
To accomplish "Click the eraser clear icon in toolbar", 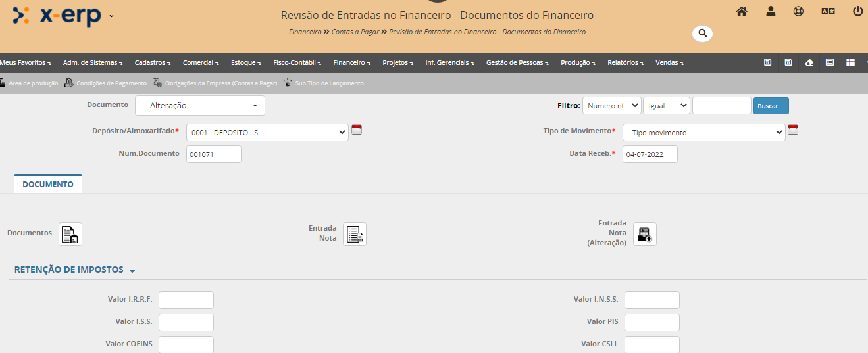I will click(x=809, y=62).
